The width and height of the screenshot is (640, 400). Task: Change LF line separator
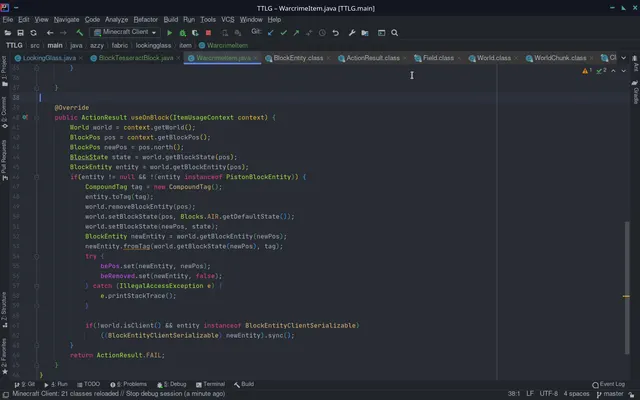(530, 394)
